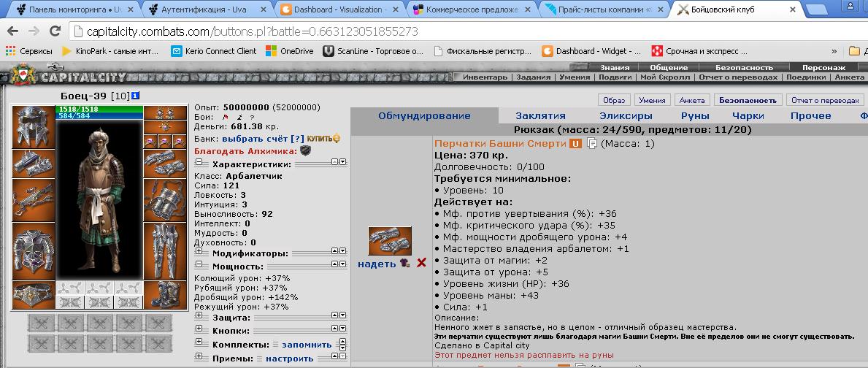Switch to the Эликсиры tab
868x368 pixels.
(626, 115)
